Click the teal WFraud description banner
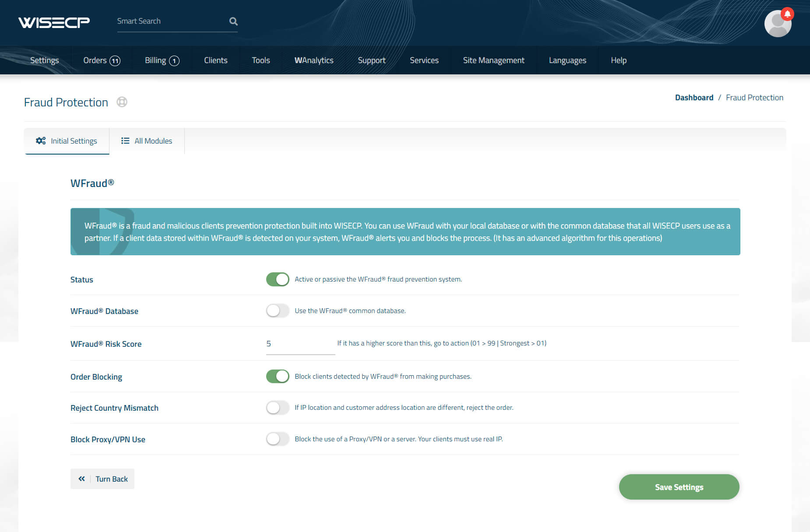The height and width of the screenshot is (532, 810). [405, 232]
